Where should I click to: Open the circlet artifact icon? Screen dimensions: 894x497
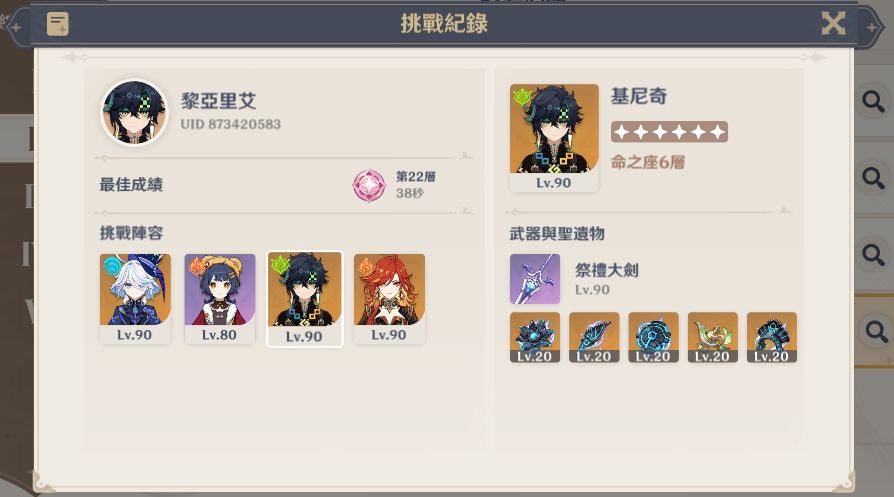pos(772,337)
